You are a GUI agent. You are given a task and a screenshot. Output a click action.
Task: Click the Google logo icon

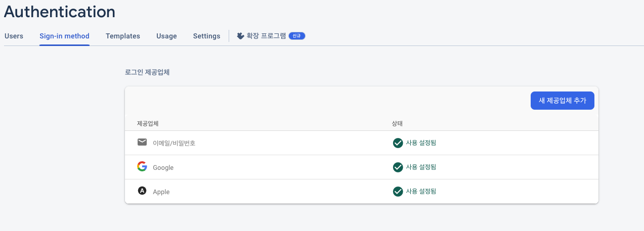click(x=142, y=166)
